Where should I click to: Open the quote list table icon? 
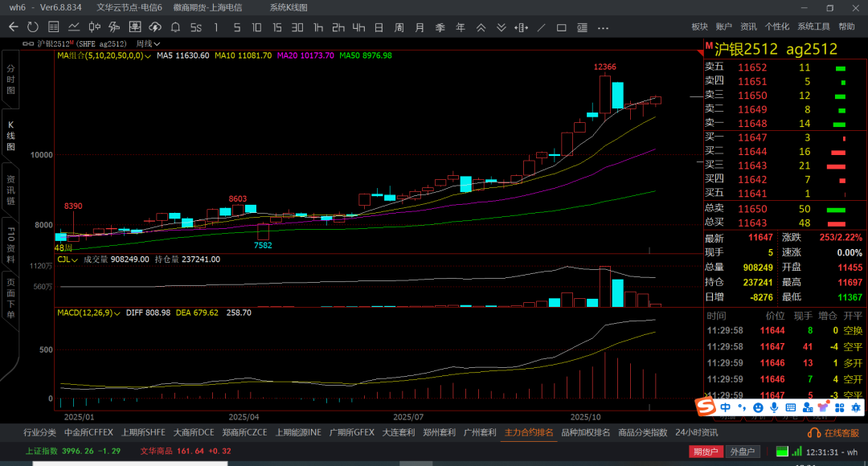(x=54, y=27)
